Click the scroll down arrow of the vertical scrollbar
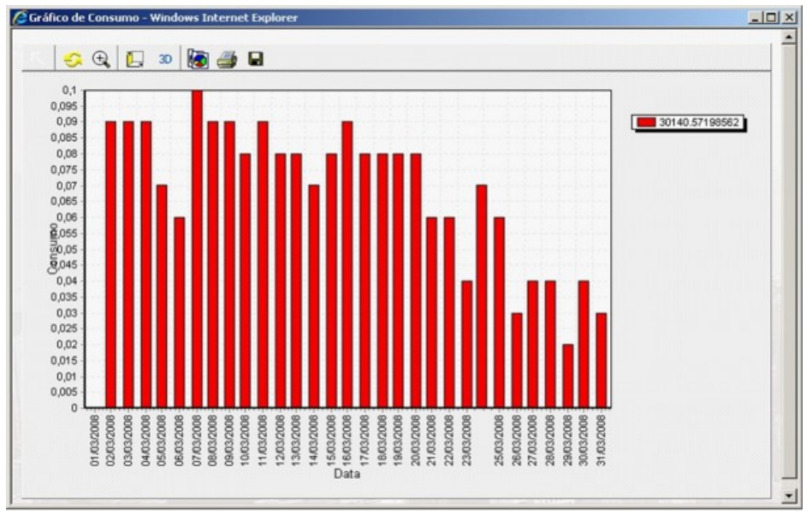This screenshot has height=514, width=812. [x=791, y=495]
